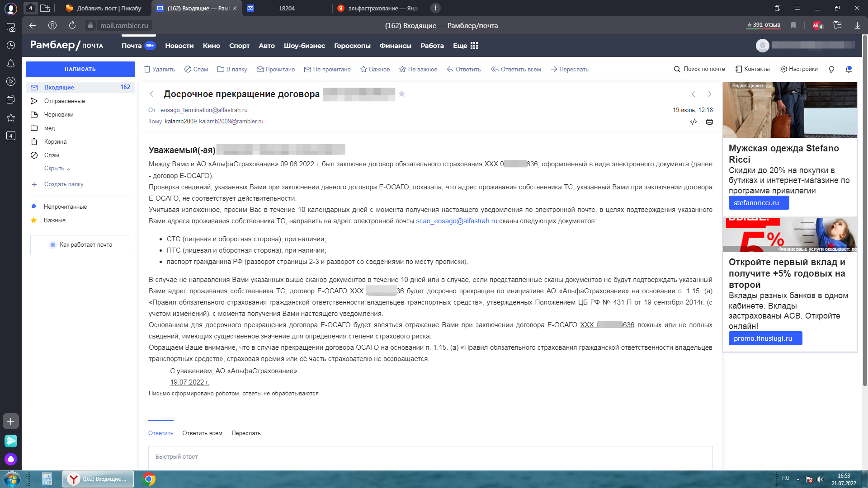Open mail Настройки
This screenshot has width=868, height=488.
799,69
